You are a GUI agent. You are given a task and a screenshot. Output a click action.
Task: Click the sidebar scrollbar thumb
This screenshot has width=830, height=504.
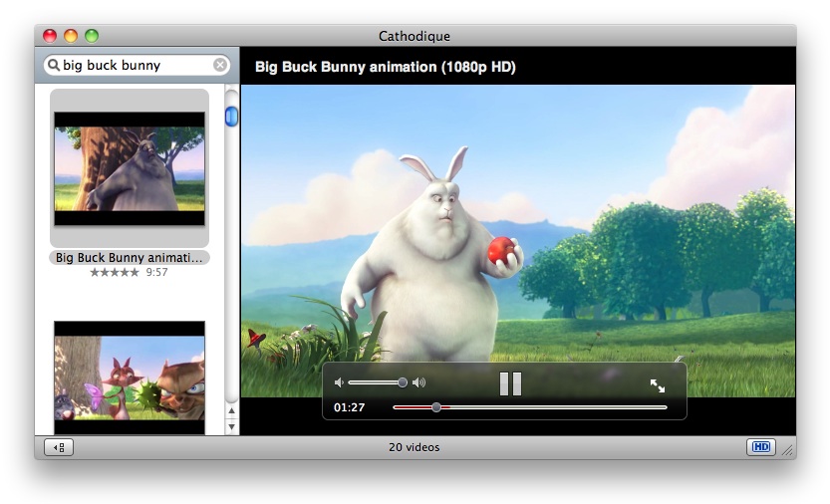(x=232, y=116)
